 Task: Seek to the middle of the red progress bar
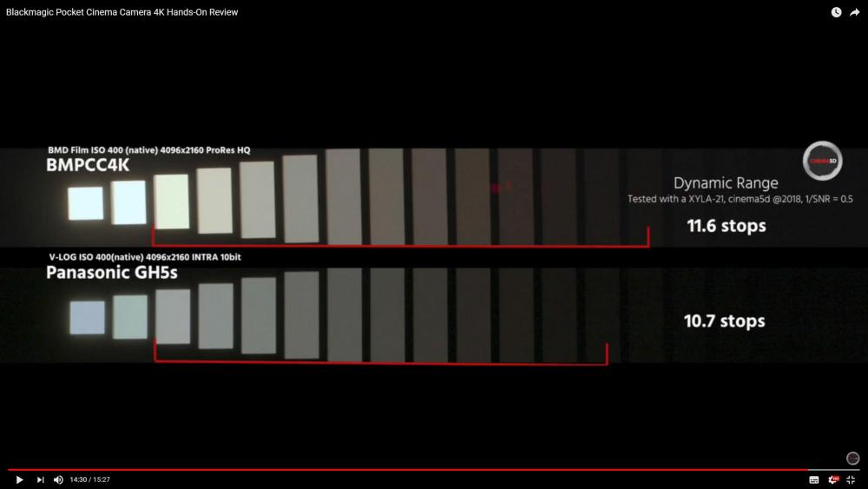[407, 470]
